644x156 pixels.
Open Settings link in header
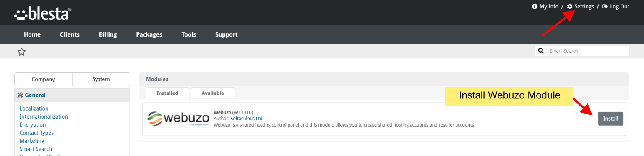(584, 6)
